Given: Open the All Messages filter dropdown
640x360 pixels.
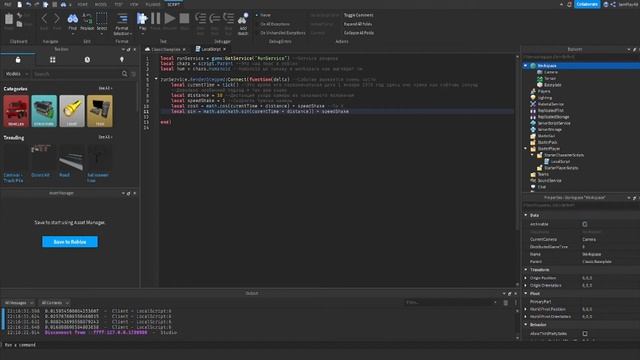Looking at the screenshot, I should pos(18,303).
